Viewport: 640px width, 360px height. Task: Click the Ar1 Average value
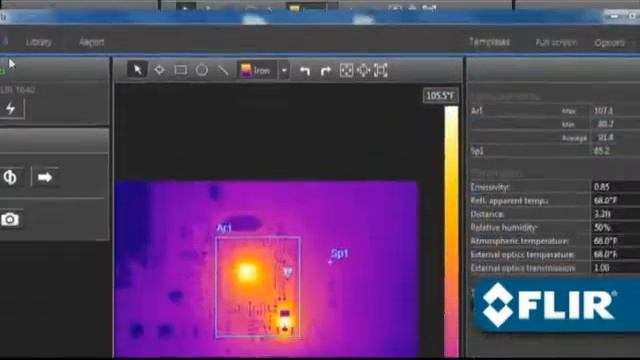click(606, 138)
